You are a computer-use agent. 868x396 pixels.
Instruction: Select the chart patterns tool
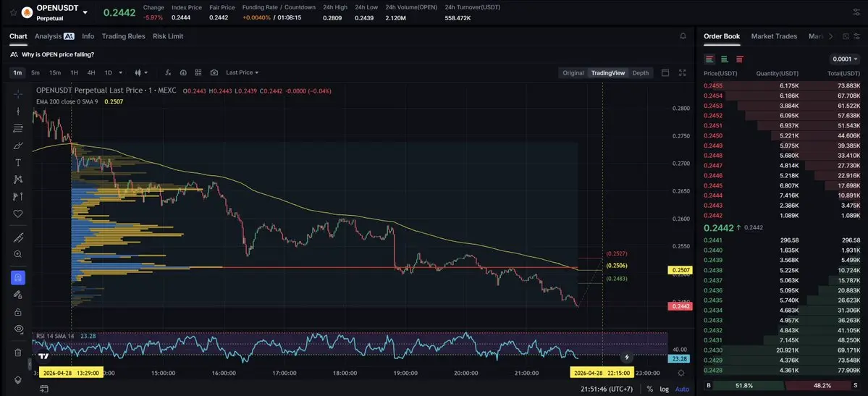17,180
